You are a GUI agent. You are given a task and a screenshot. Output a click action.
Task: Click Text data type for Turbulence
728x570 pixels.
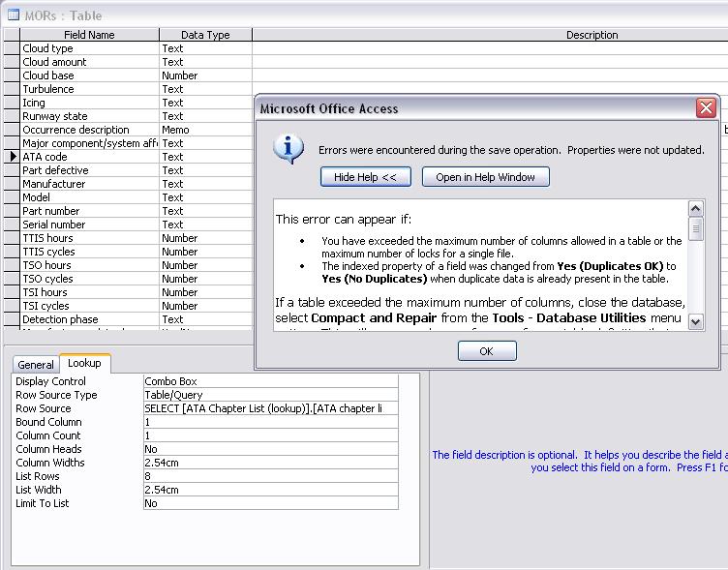click(x=205, y=89)
